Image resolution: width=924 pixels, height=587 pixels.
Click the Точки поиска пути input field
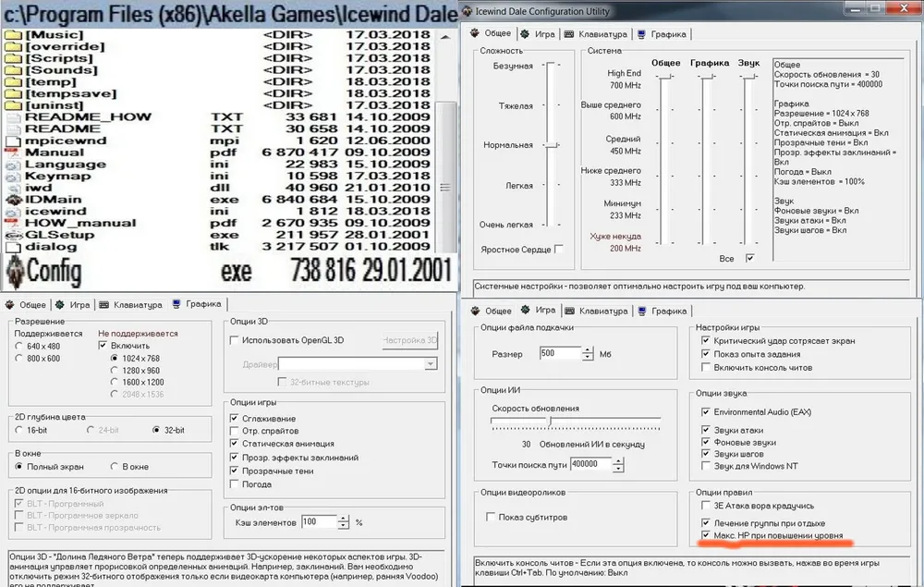click(x=591, y=464)
